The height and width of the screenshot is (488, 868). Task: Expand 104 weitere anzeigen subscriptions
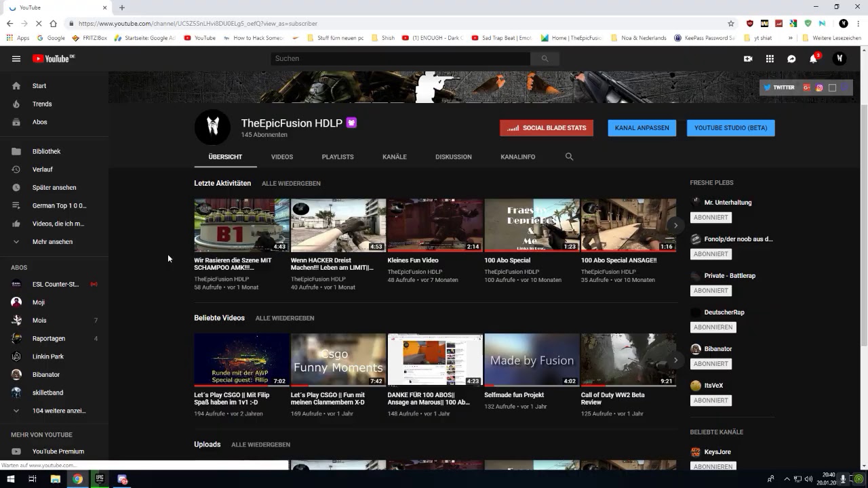pos(54,411)
